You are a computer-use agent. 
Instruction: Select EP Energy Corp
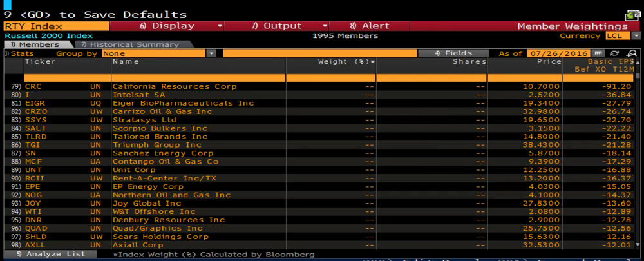point(148,187)
